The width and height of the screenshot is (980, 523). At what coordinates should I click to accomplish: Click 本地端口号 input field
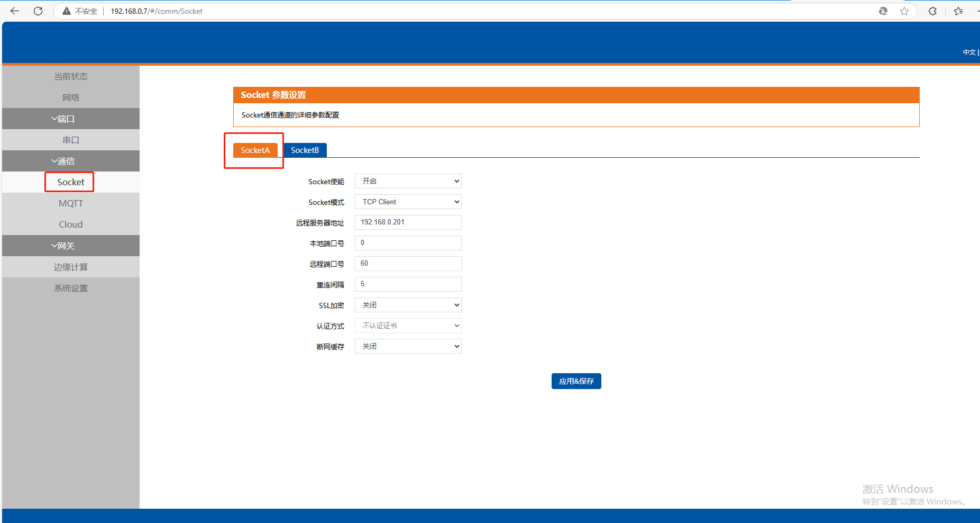(408, 243)
